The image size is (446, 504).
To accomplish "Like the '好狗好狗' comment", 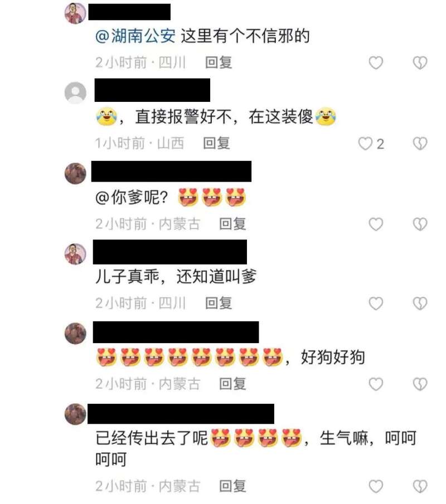I will 376,384.
